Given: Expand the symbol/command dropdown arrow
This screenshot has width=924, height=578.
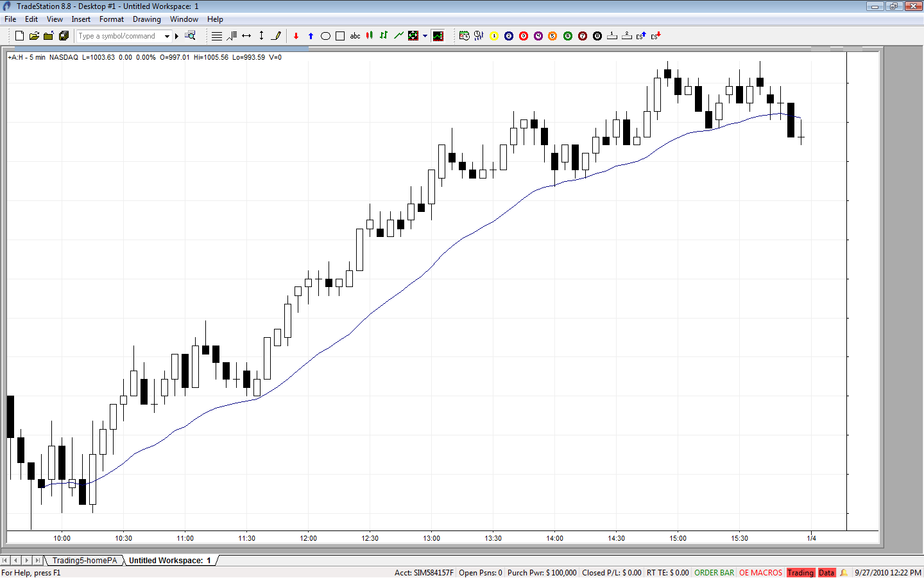Looking at the screenshot, I should click(167, 37).
